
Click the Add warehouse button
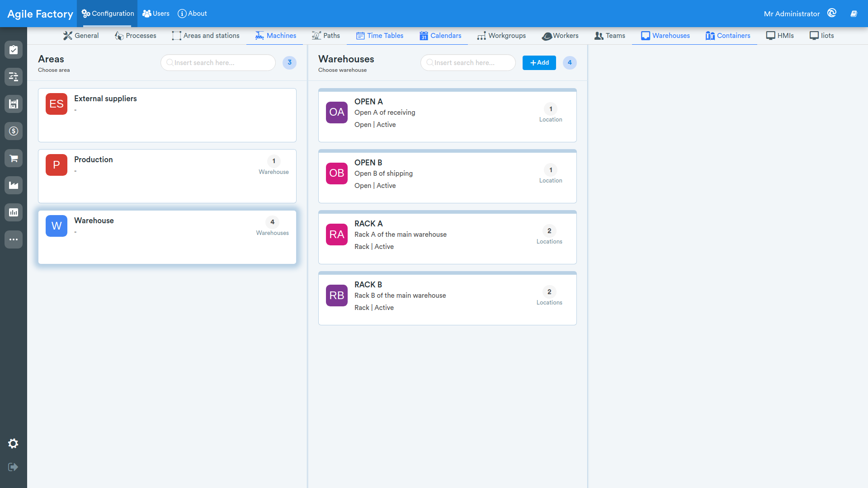tap(539, 63)
